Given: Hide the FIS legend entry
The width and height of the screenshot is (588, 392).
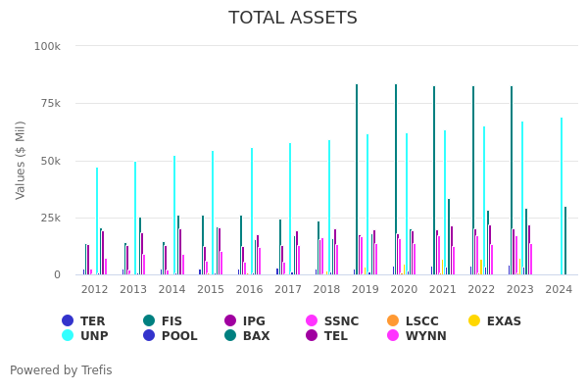Looking at the screenshot, I should coord(149,320).
